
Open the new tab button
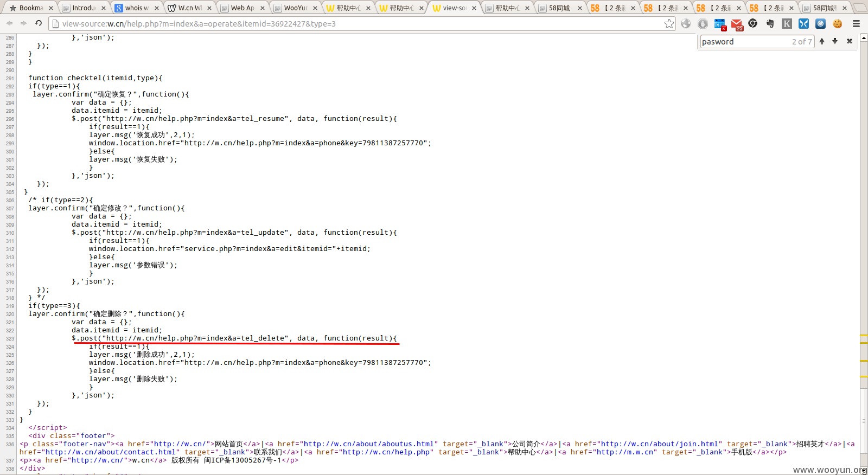tap(859, 8)
